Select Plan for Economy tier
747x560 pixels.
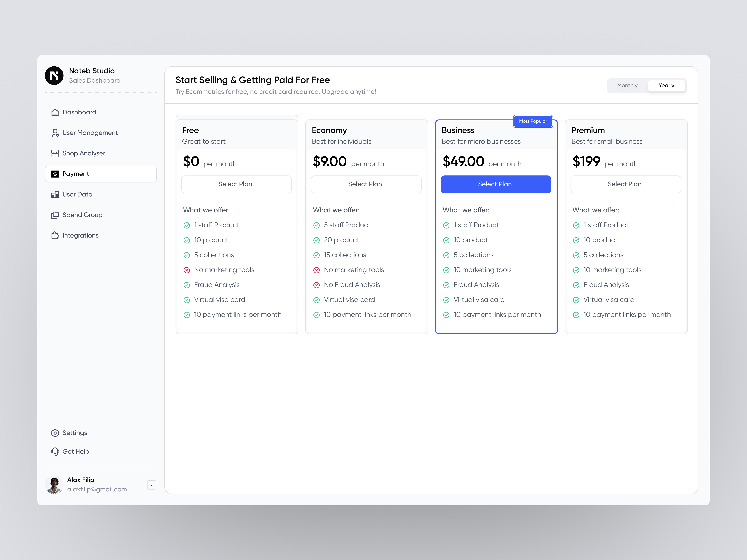pyautogui.click(x=366, y=184)
